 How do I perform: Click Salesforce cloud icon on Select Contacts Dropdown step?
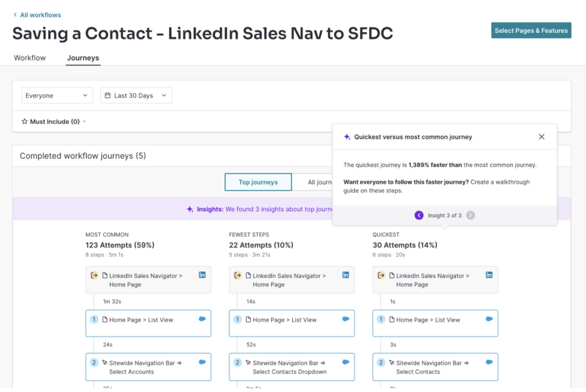346,362
